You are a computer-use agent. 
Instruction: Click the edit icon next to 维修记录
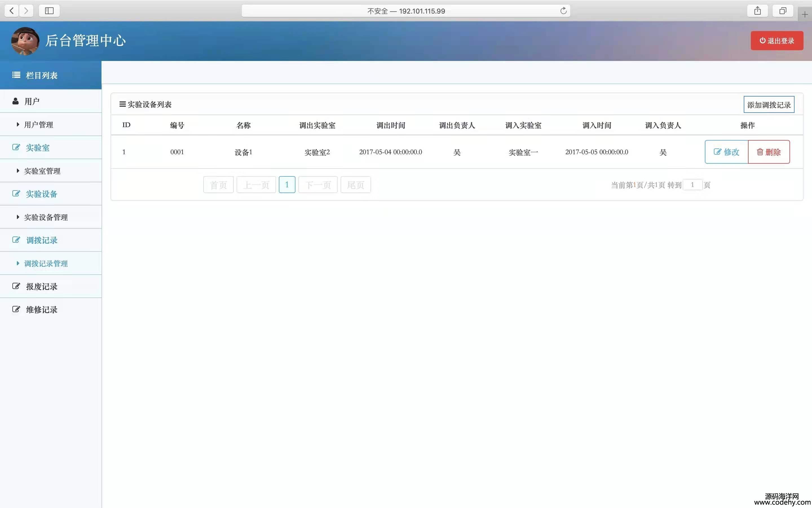pos(16,309)
